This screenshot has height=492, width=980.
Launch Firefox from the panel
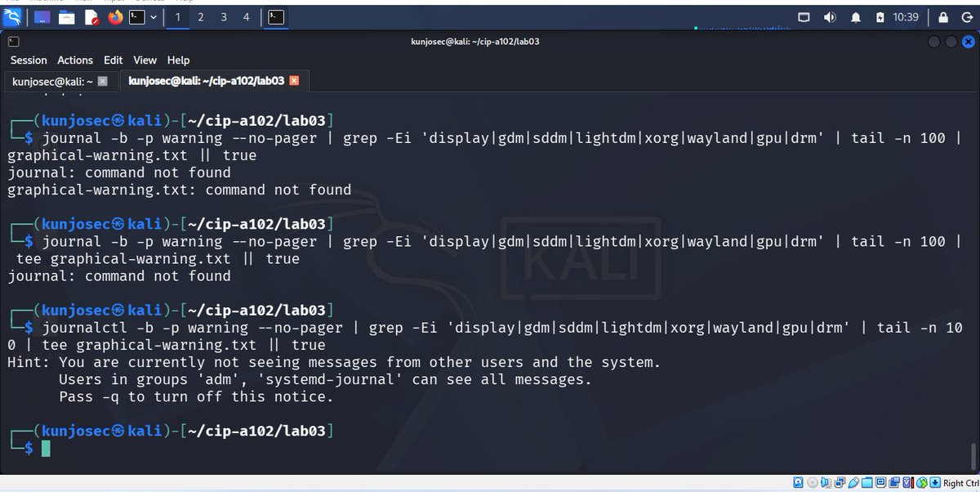click(115, 16)
